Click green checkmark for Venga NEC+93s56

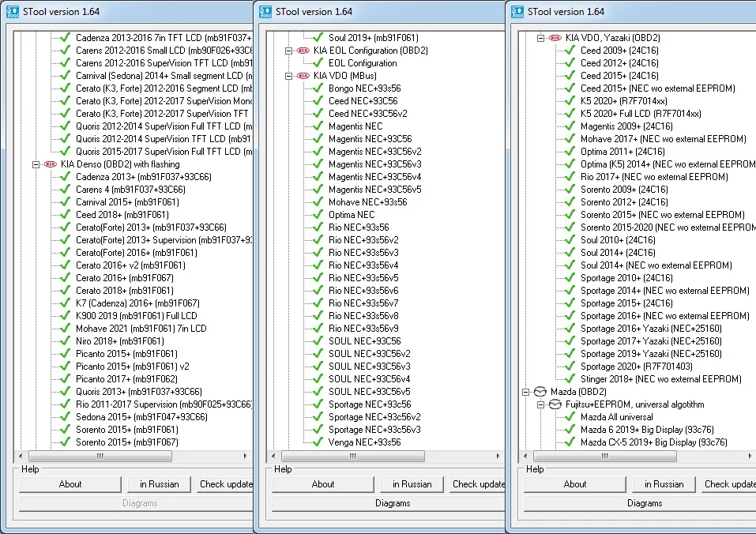click(x=318, y=442)
